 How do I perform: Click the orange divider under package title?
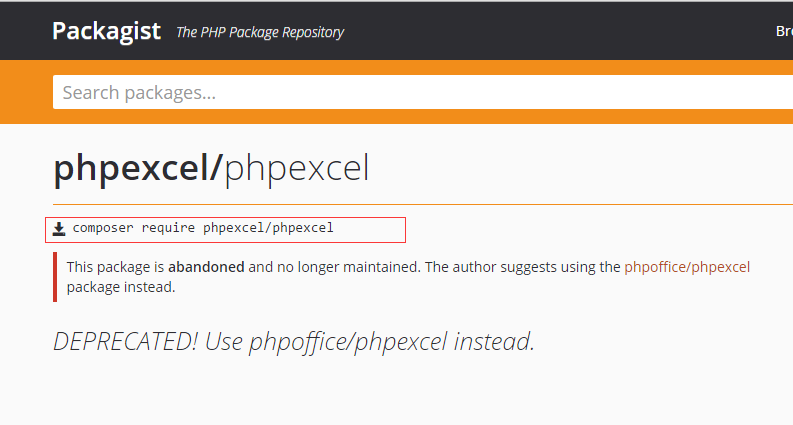[423, 204]
